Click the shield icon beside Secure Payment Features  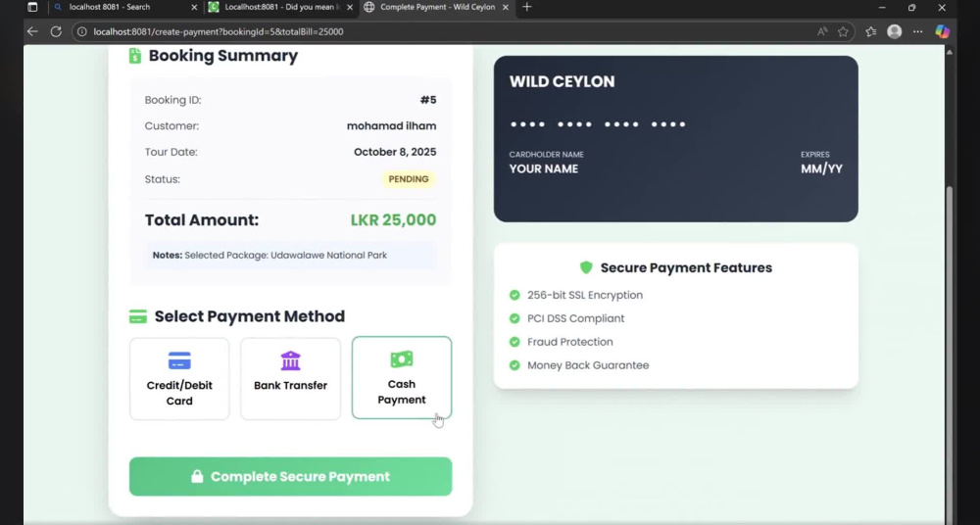(586, 267)
